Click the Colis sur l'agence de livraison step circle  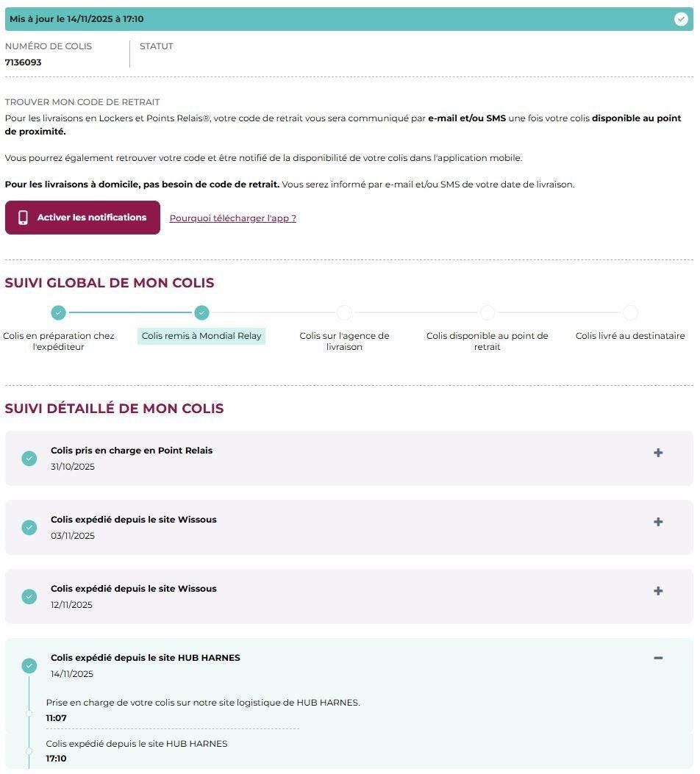click(344, 313)
